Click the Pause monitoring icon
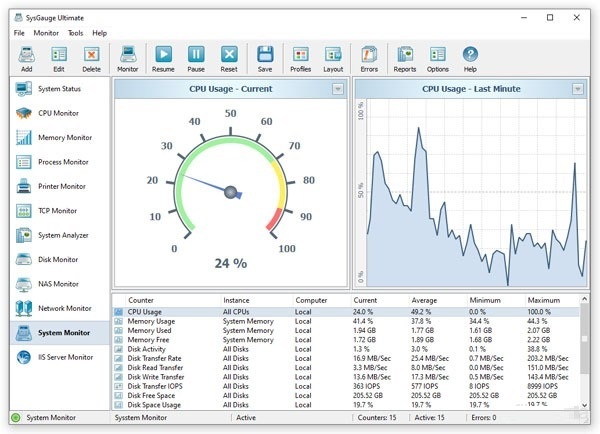This screenshot has height=434, width=600. (196, 55)
